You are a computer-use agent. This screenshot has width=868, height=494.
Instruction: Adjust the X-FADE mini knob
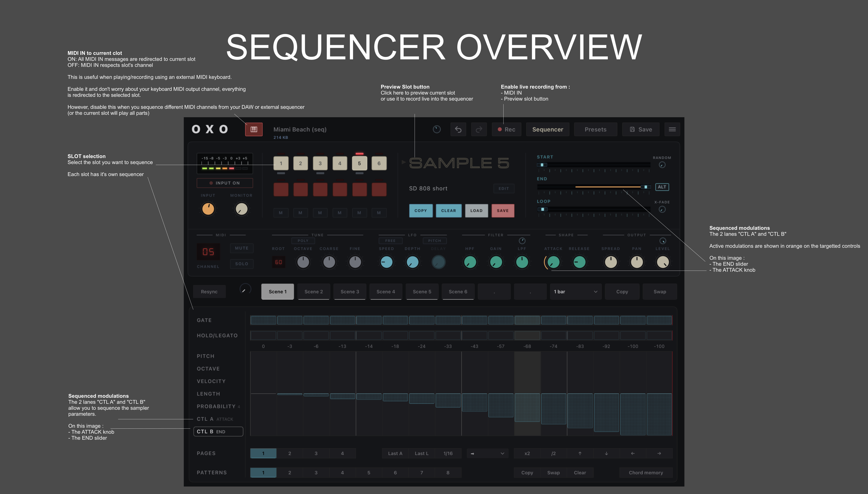click(662, 209)
